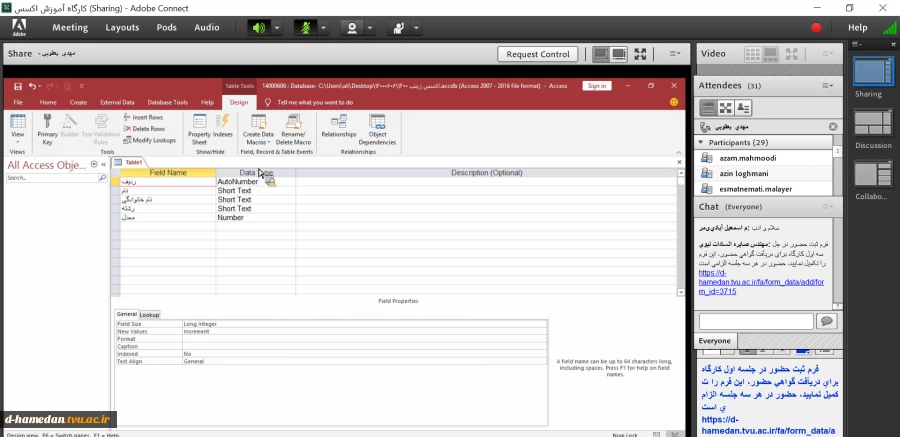Start the webcam using the camera icon

tap(352, 28)
